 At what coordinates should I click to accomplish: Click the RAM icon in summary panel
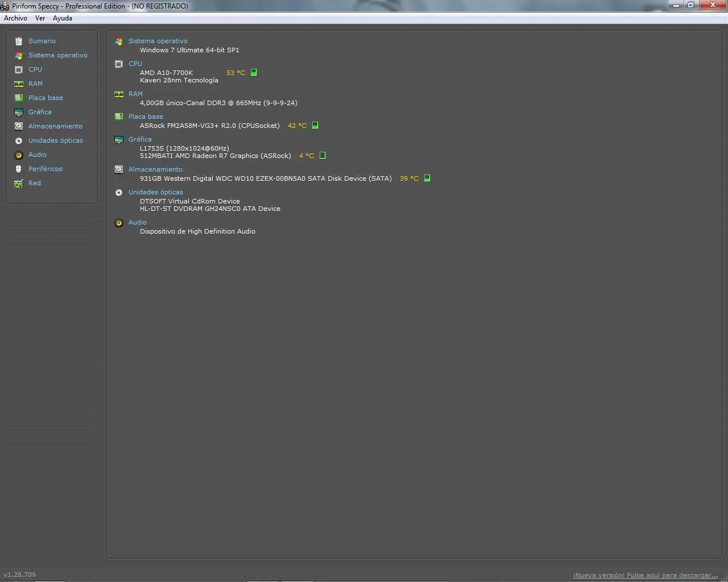[x=119, y=94]
